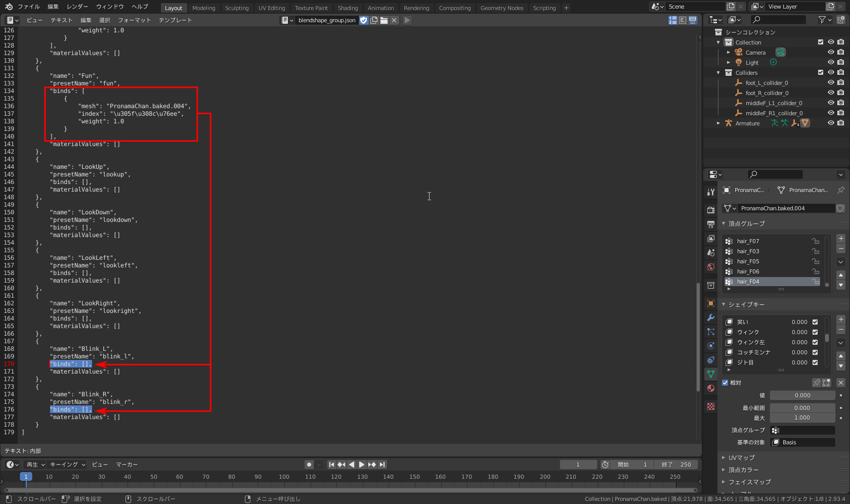Toggle syntax highlighting in text editor
The height and width of the screenshot is (504, 850).
coord(693,20)
